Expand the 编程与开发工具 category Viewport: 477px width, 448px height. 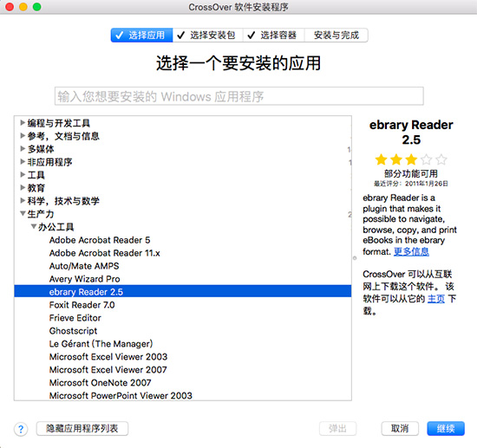pyautogui.click(x=23, y=122)
